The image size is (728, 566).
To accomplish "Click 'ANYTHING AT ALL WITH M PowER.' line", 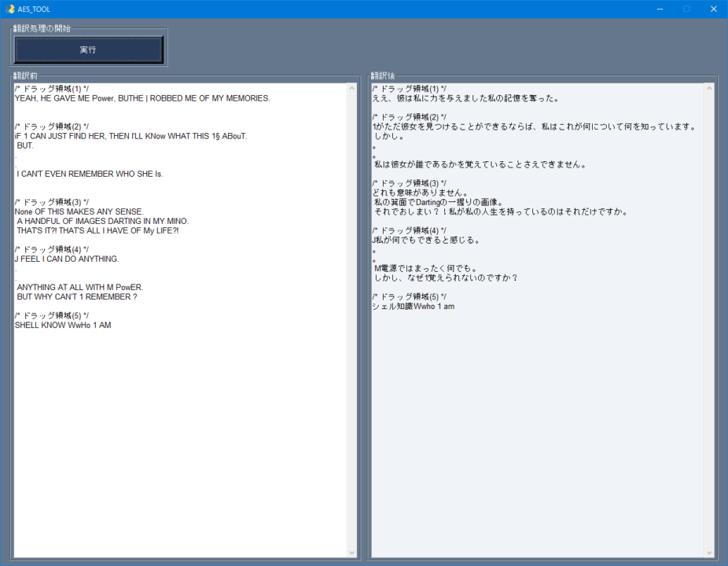I will 80,288.
